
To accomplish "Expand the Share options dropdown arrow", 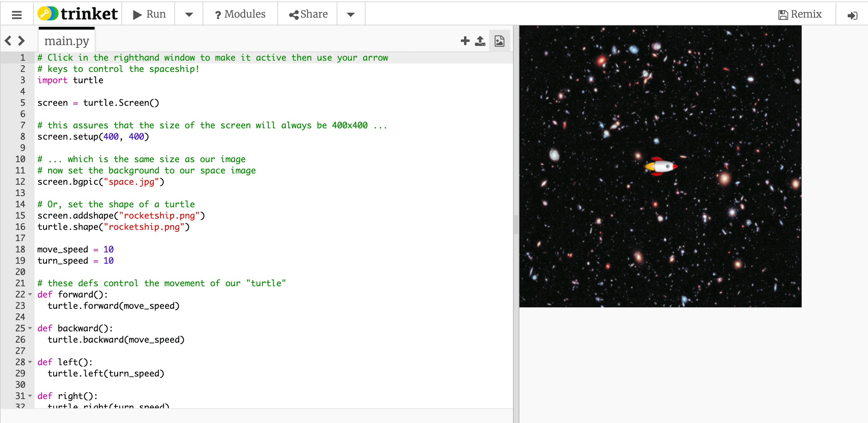I will 350,14.
